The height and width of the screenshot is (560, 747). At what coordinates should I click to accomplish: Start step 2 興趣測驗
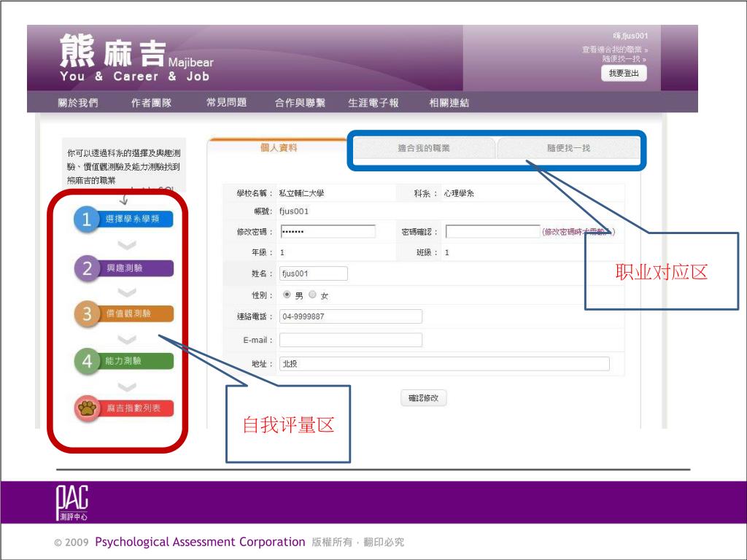pos(124,268)
